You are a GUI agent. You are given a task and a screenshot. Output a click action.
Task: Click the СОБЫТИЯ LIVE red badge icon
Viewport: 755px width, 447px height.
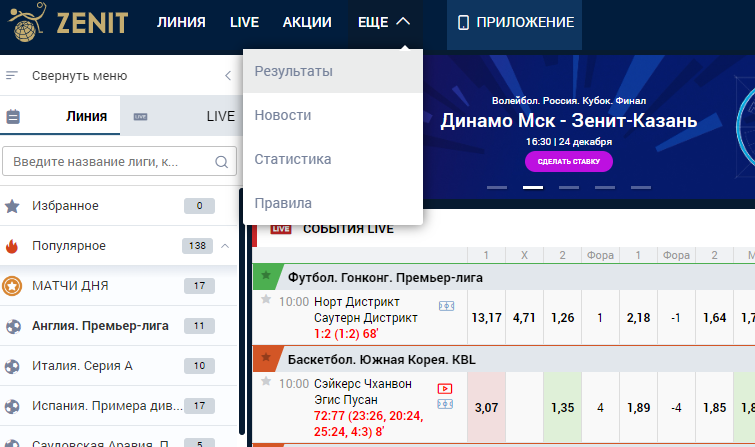[x=281, y=229]
